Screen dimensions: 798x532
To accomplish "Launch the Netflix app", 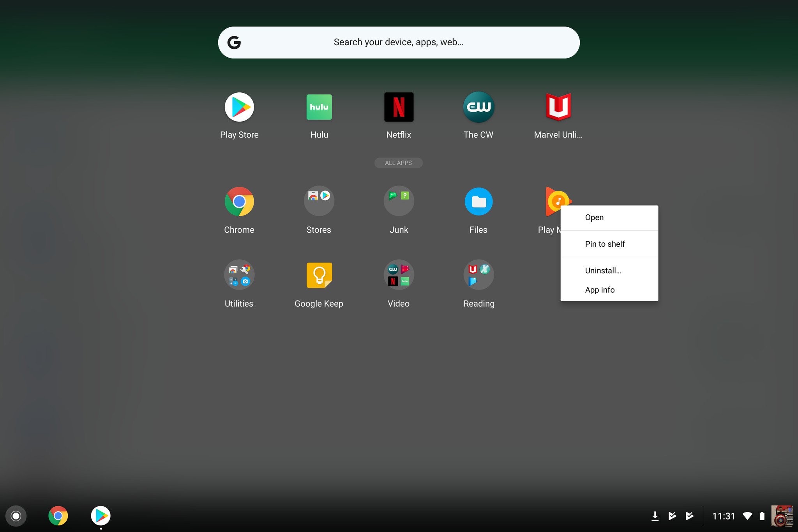I will (x=399, y=107).
